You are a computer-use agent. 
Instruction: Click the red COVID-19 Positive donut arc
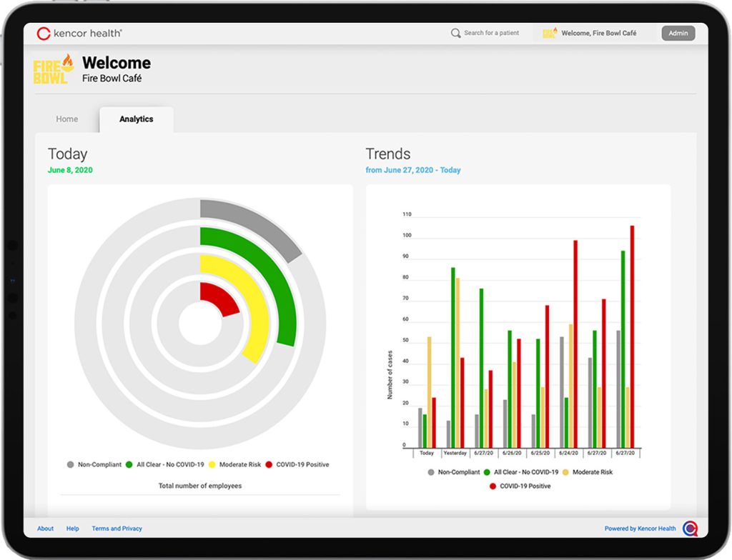[219, 299]
